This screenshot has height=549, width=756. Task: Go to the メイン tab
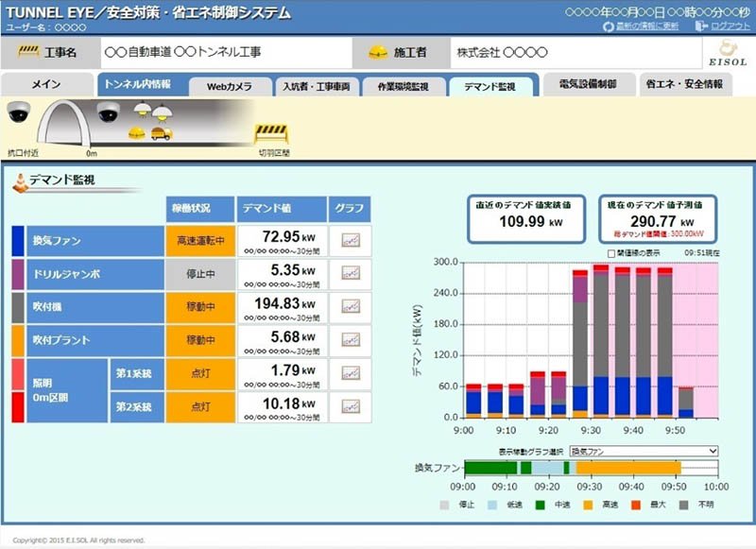(46, 84)
